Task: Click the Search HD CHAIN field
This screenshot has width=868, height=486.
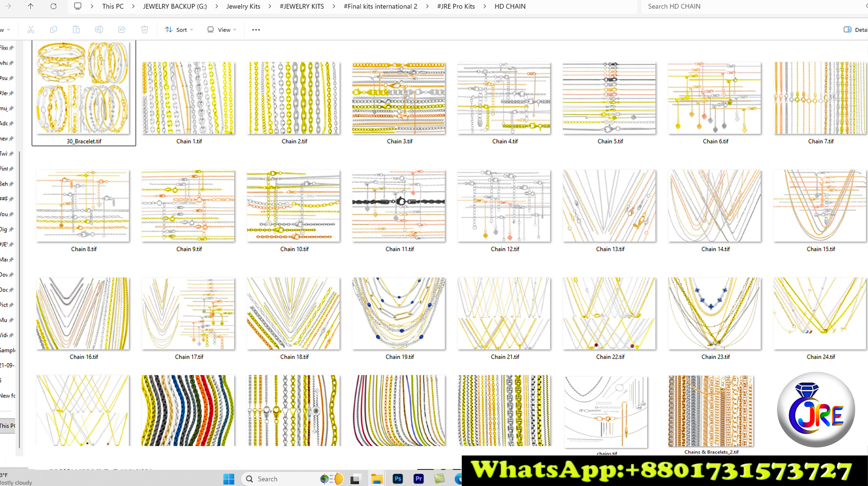Action: 746,6
